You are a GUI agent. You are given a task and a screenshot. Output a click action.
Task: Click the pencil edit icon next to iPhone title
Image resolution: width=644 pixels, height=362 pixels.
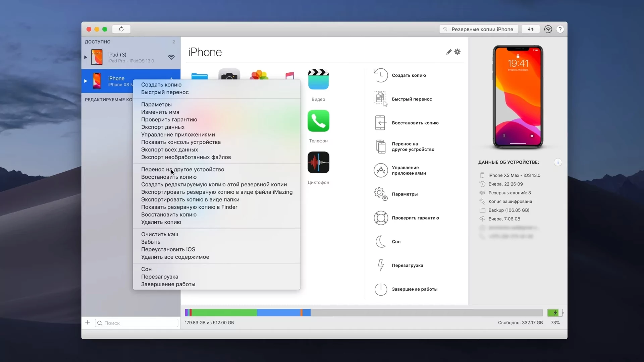tap(449, 52)
